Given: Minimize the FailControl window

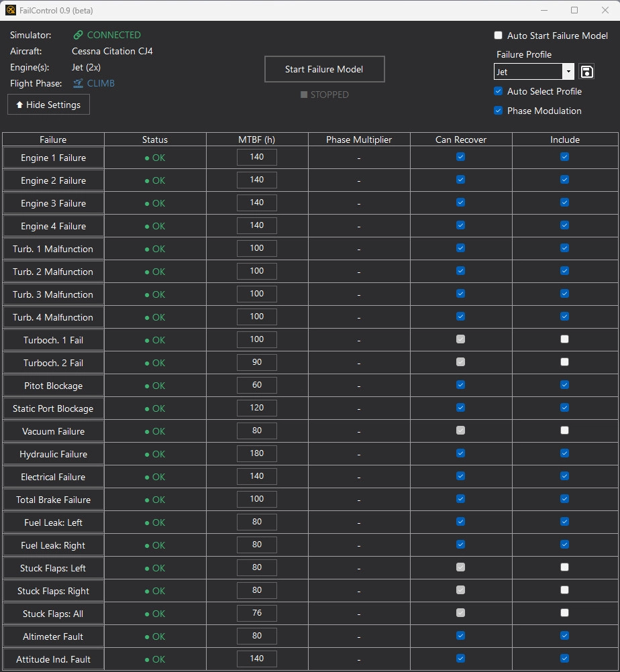Looking at the screenshot, I should pyautogui.click(x=544, y=10).
